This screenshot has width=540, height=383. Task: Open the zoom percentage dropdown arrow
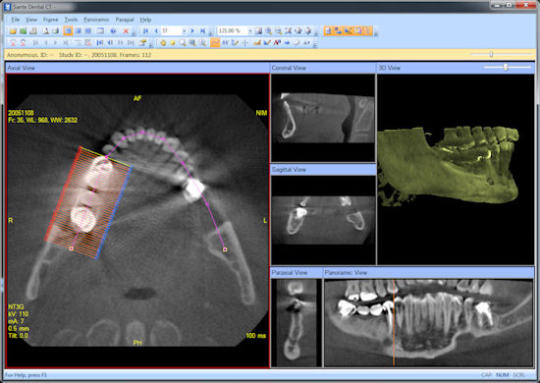coord(250,31)
